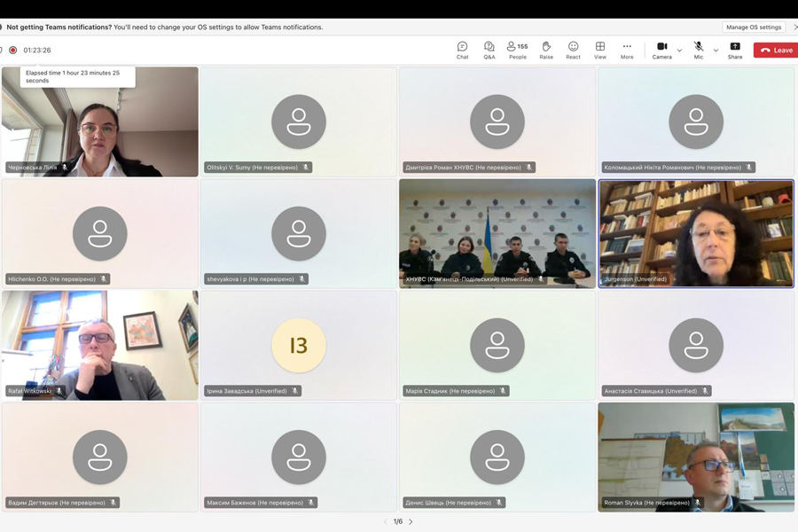Click the red recording indicator icon

point(13,50)
